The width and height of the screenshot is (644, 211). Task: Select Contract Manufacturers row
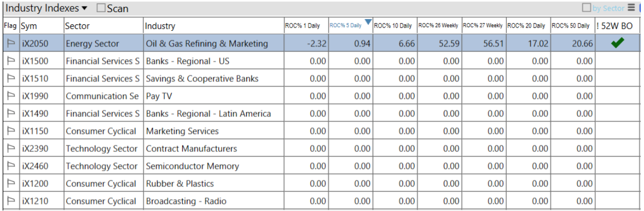322,149
